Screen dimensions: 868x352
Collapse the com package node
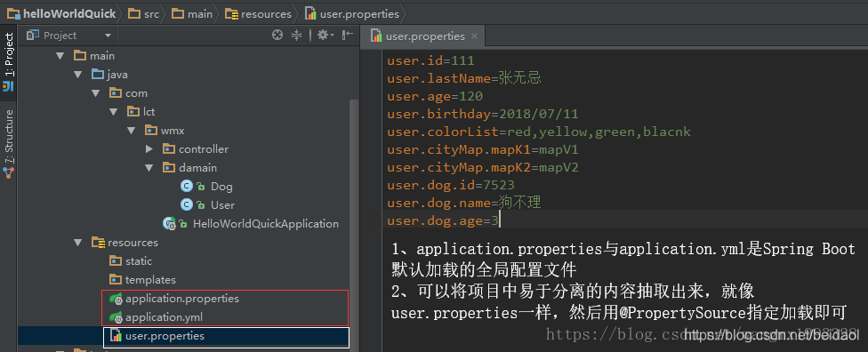(x=96, y=93)
